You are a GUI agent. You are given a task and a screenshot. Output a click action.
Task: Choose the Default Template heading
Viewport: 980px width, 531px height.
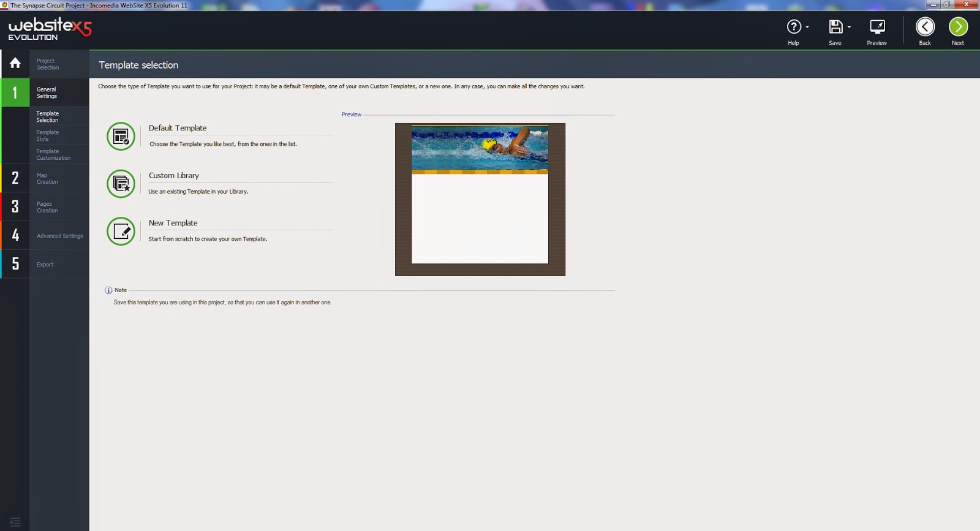[178, 128]
